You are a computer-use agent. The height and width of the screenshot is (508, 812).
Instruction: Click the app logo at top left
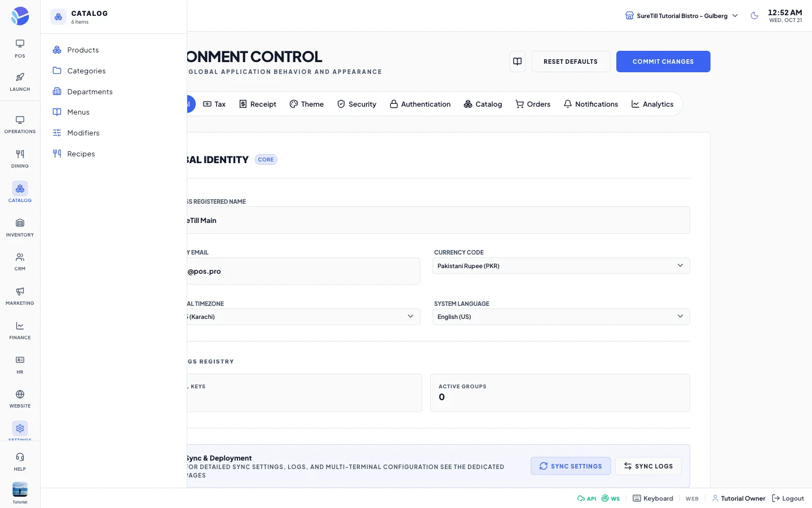(20, 16)
